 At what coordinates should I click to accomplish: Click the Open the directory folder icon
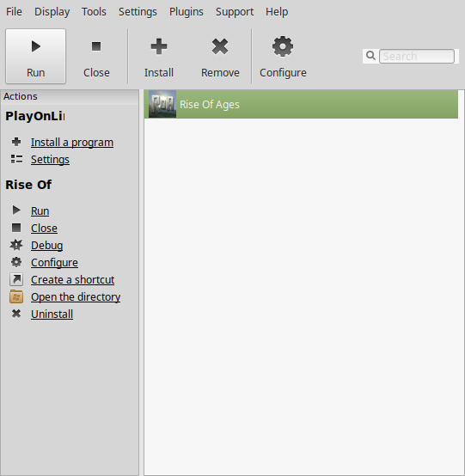click(16, 296)
